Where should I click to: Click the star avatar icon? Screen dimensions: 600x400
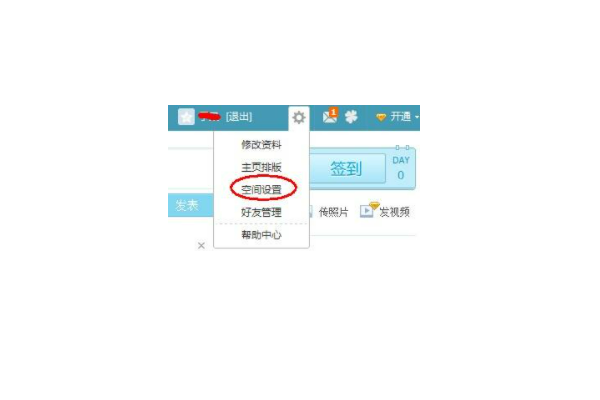pos(186,117)
